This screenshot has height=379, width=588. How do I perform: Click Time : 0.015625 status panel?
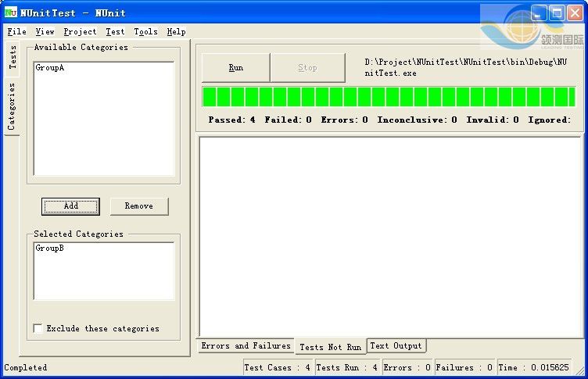534,367
